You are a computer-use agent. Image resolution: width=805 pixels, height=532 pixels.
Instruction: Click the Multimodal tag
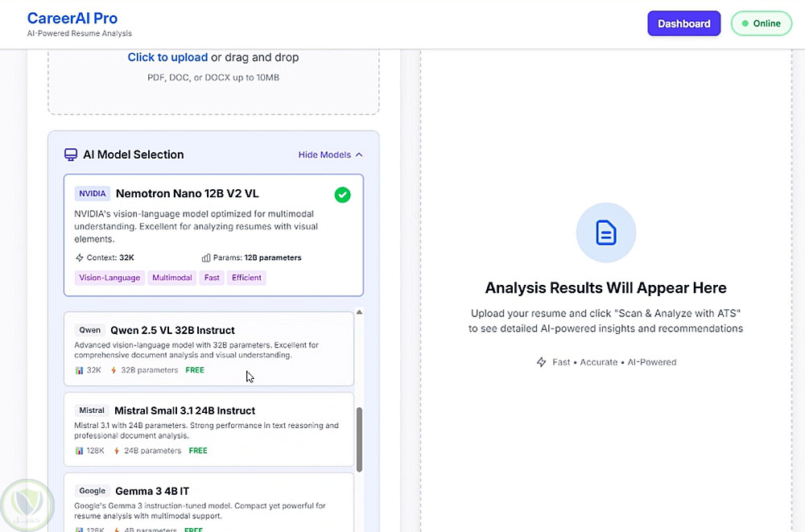pos(172,278)
